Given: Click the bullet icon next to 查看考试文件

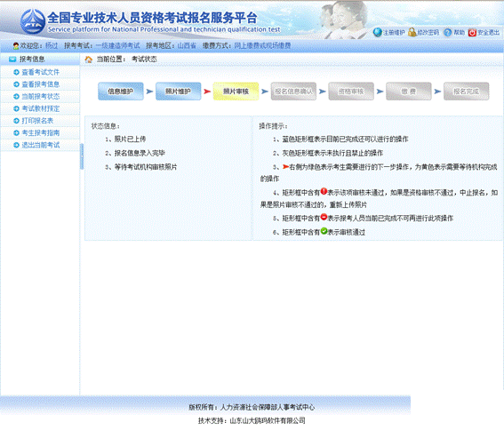Looking at the screenshot, I should (x=16, y=72).
